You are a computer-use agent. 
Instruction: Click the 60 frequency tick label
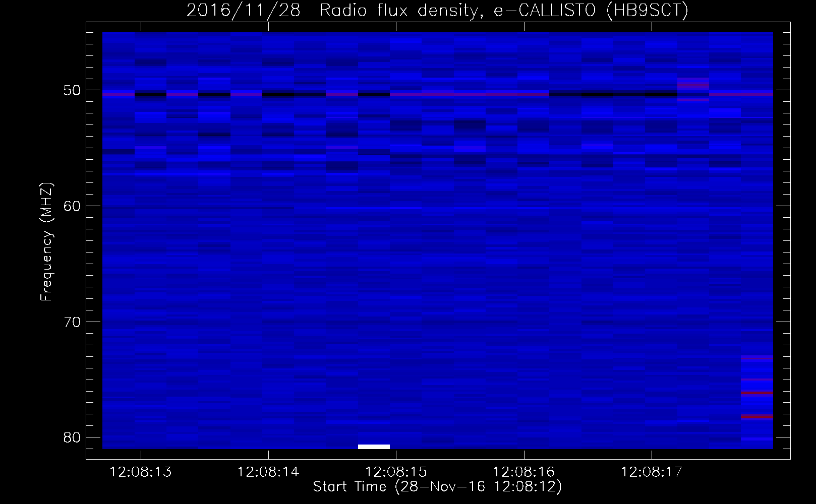coord(72,206)
